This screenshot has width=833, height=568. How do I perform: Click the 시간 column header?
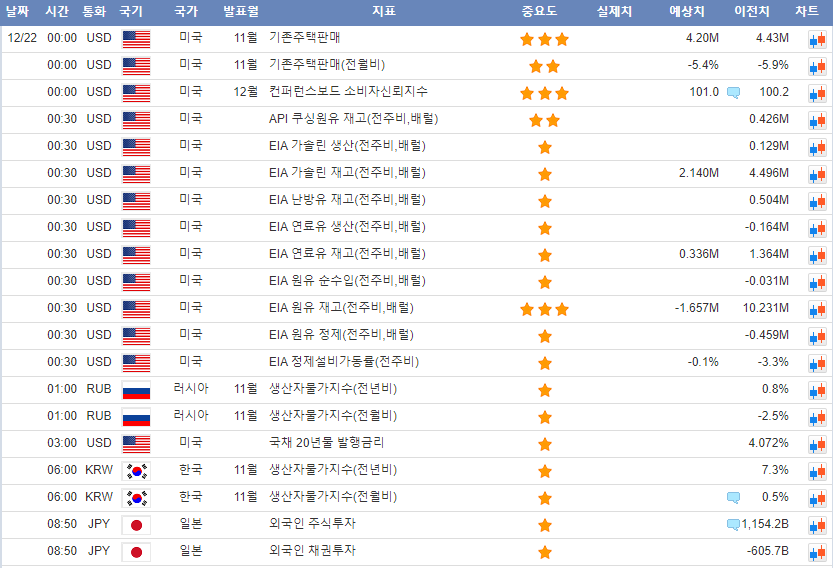point(58,12)
